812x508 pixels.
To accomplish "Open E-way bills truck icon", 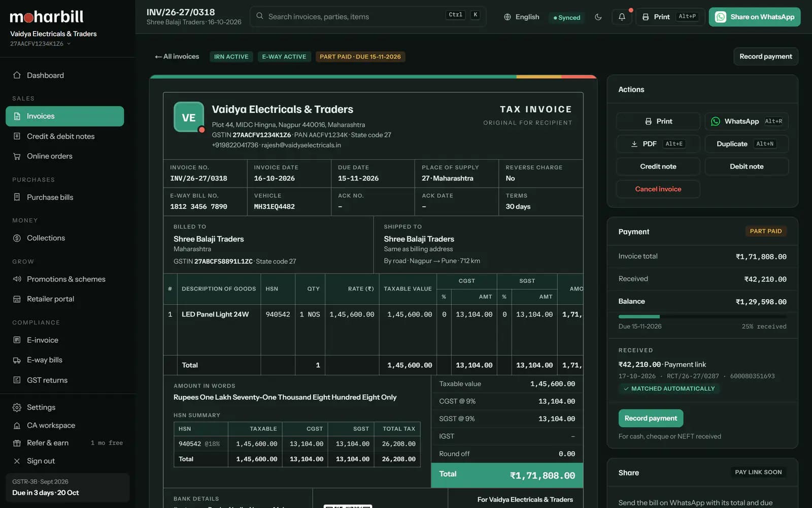I will (17, 360).
